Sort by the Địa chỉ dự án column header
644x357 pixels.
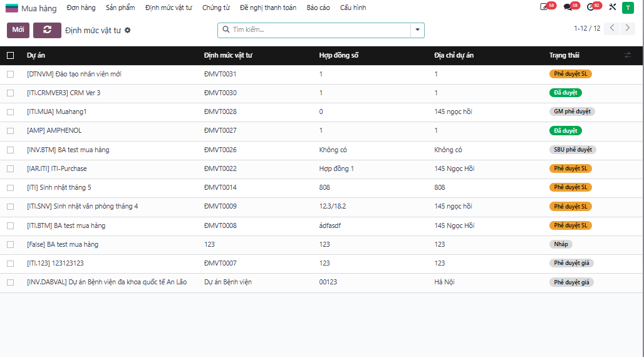[x=454, y=56]
